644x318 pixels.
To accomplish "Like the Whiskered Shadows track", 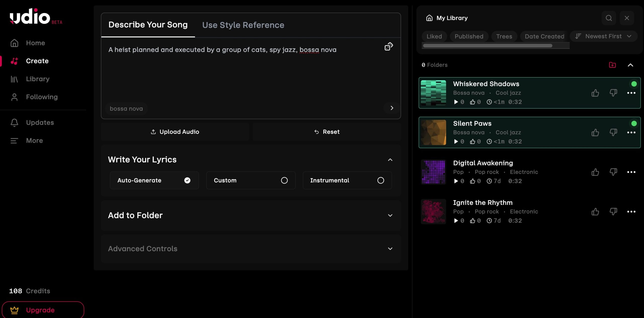I will pyautogui.click(x=595, y=93).
